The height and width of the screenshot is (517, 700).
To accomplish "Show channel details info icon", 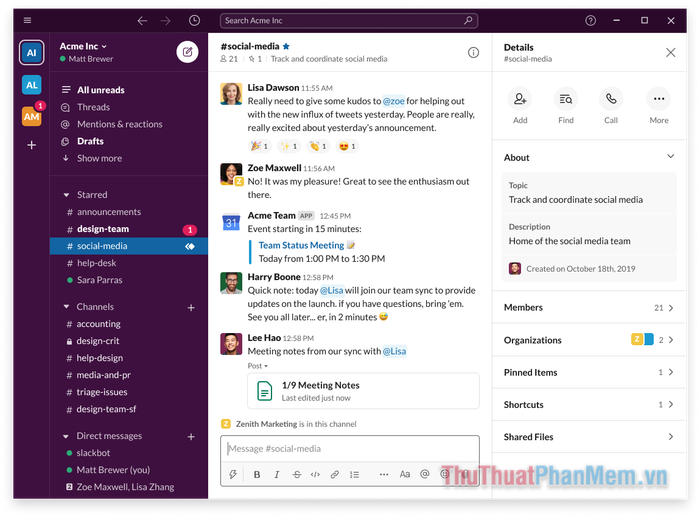I will coord(473,53).
